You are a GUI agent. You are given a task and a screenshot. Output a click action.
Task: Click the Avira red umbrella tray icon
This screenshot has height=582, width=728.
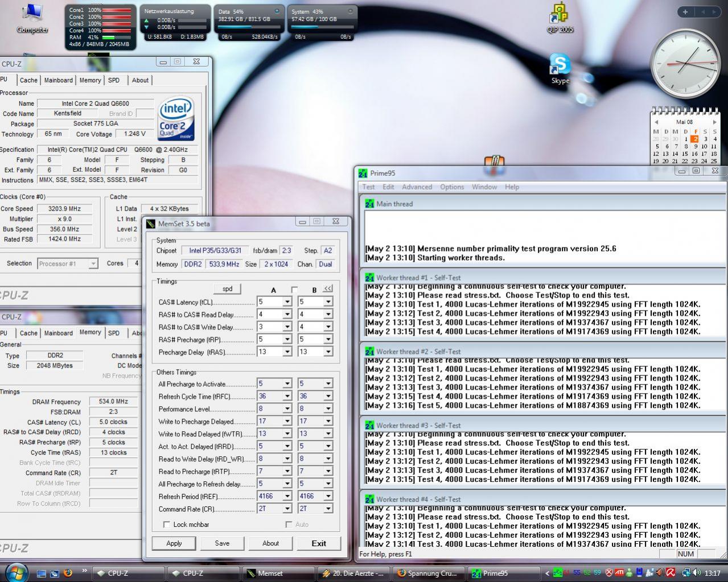pyautogui.click(x=671, y=573)
